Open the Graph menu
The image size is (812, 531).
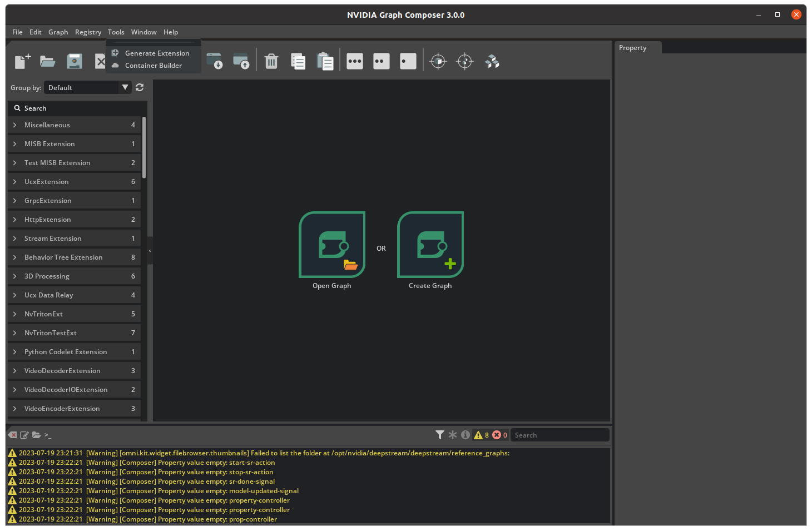point(58,32)
